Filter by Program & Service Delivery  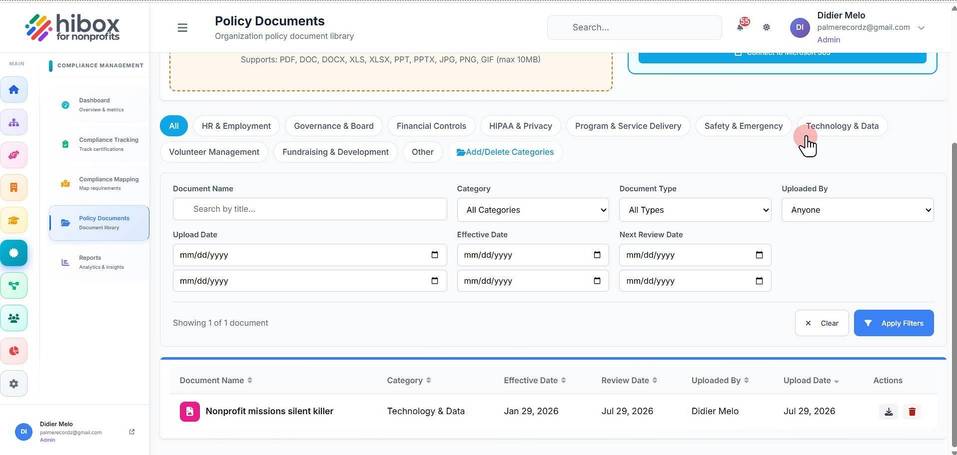(x=628, y=126)
